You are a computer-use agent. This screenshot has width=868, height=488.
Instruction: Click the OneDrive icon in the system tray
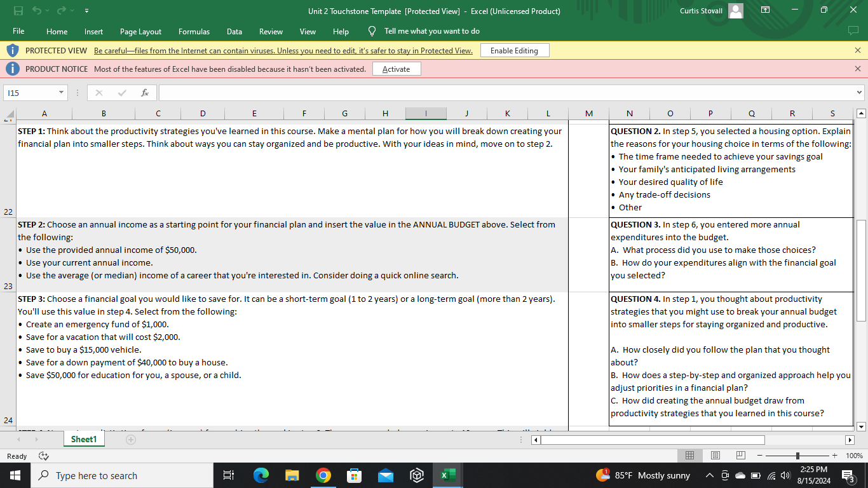740,475
